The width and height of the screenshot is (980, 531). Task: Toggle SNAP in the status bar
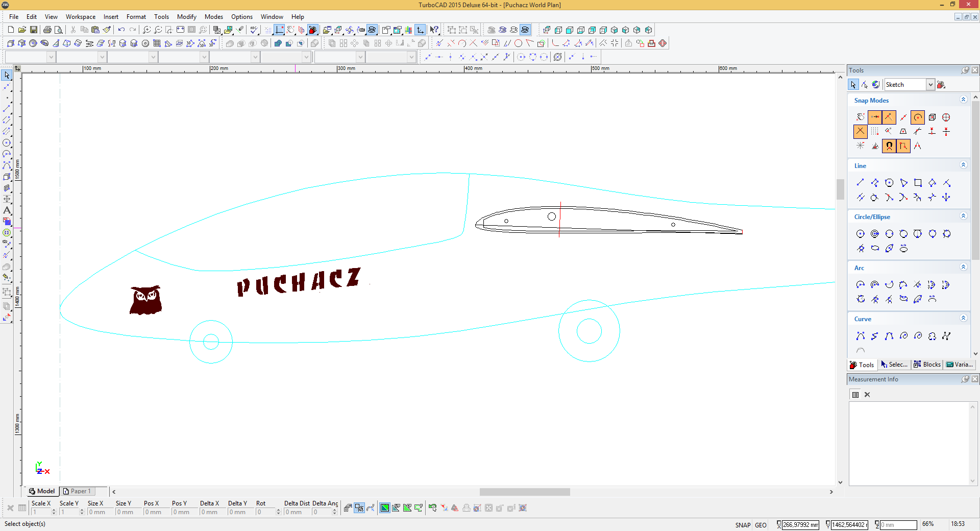click(x=742, y=525)
